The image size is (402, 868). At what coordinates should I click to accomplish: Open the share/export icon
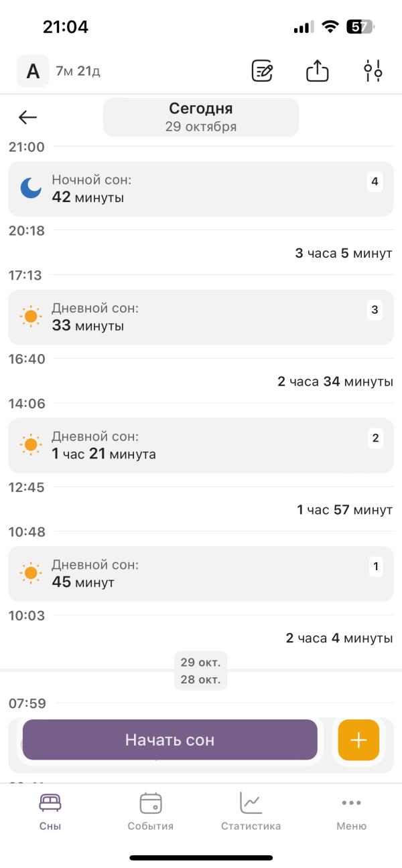(x=317, y=70)
